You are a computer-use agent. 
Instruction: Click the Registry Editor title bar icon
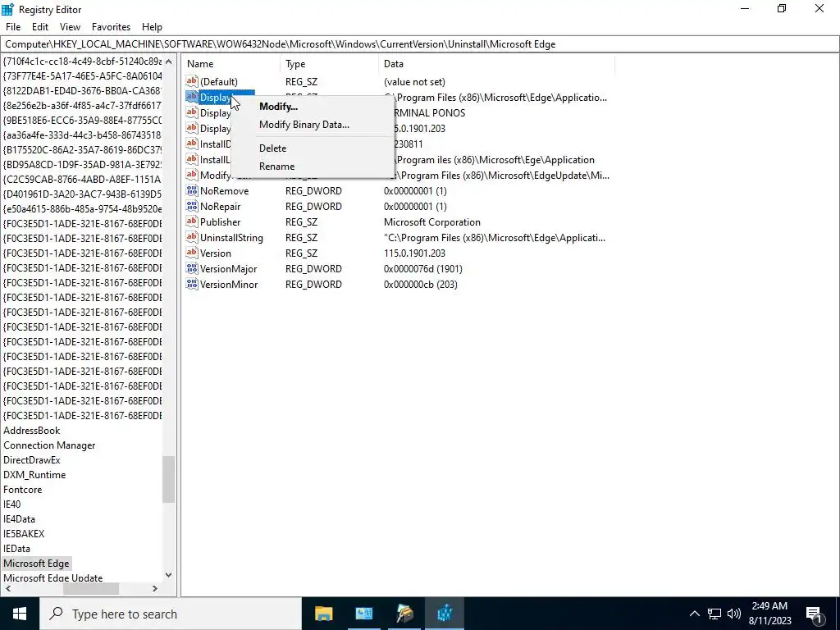tap(8, 9)
